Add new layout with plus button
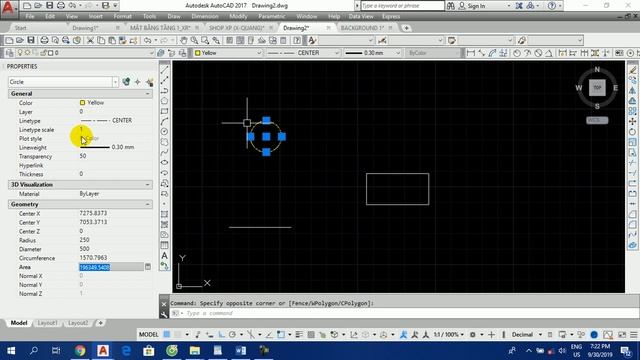 coord(100,323)
